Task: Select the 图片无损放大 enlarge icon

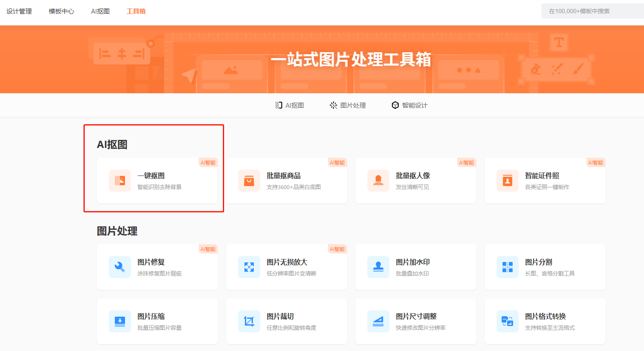Action: coord(249,267)
